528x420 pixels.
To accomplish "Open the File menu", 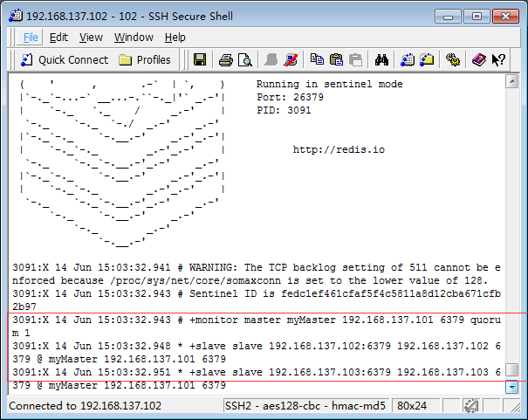I will click(x=31, y=37).
